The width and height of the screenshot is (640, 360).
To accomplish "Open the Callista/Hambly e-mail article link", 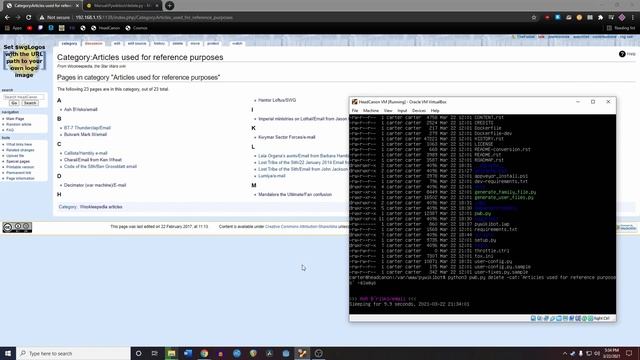I will pos(85,153).
